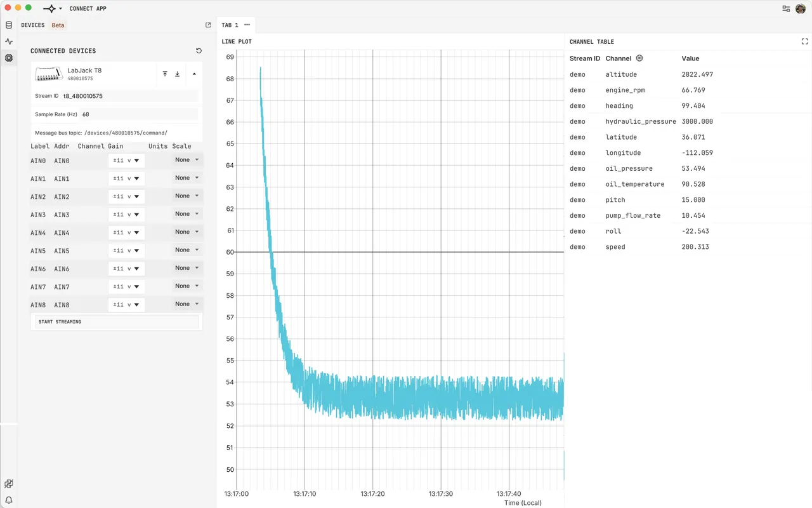Select the hydraulic_pressure channel row
The height and width of the screenshot is (508, 812).
pyautogui.click(x=688, y=121)
